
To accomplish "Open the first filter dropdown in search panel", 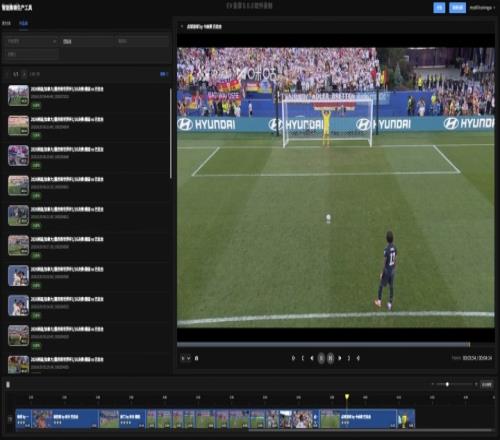I will pyautogui.click(x=32, y=41).
